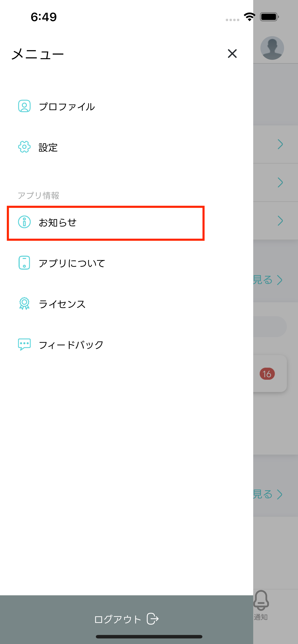Viewport: 298px width, 644px height.
Task: Open the 設定 menu item
Action: [x=48, y=147]
